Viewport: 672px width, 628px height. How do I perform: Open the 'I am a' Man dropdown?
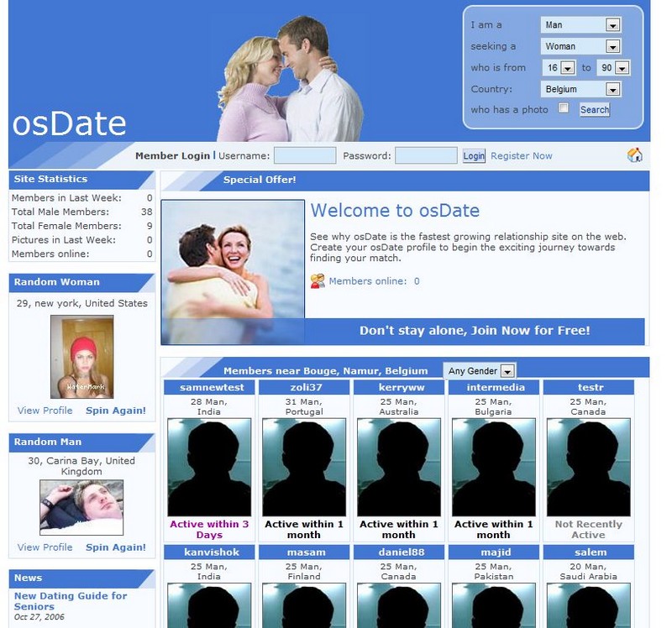point(580,25)
